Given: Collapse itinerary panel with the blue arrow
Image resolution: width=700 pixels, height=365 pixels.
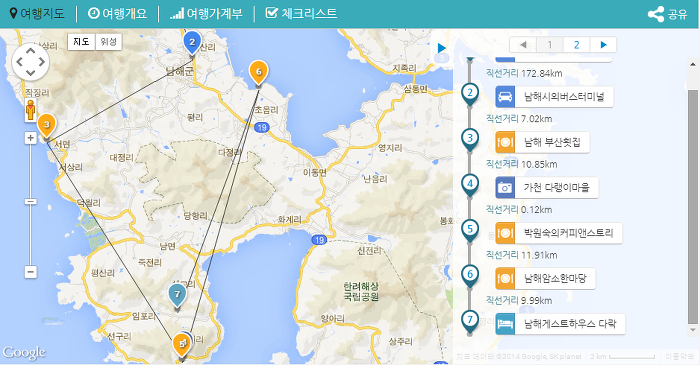Looking at the screenshot, I should click(x=442, y=48).
